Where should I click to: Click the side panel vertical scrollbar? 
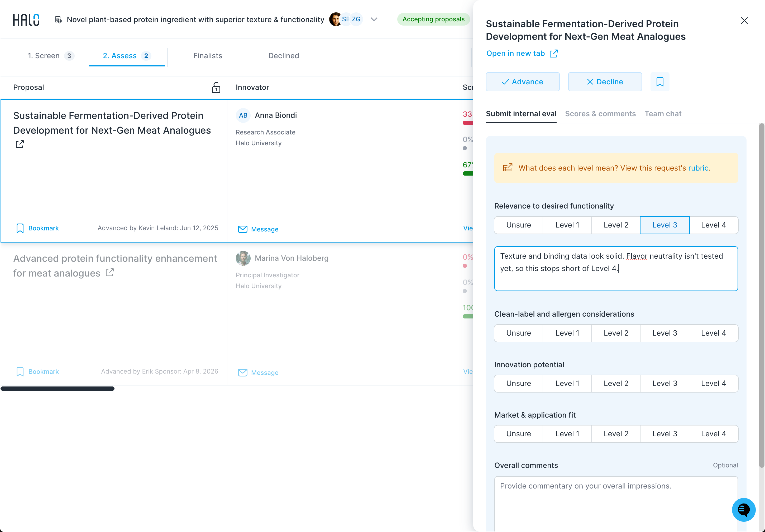[761, 295]
